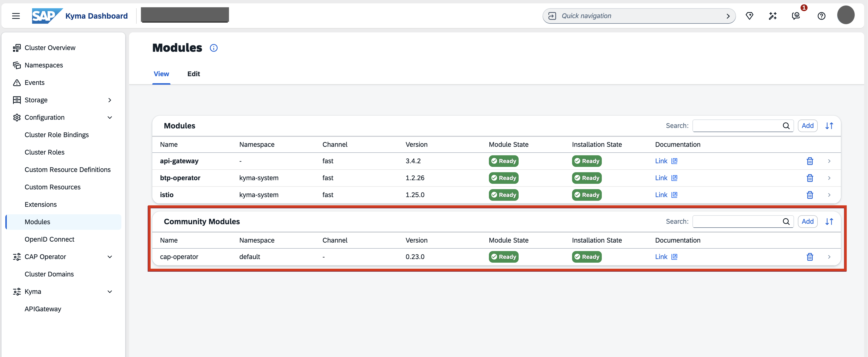868x357 pixels.
Task: Open Custom Resource Definitions in sidebar
Action: tap(67, 170)
